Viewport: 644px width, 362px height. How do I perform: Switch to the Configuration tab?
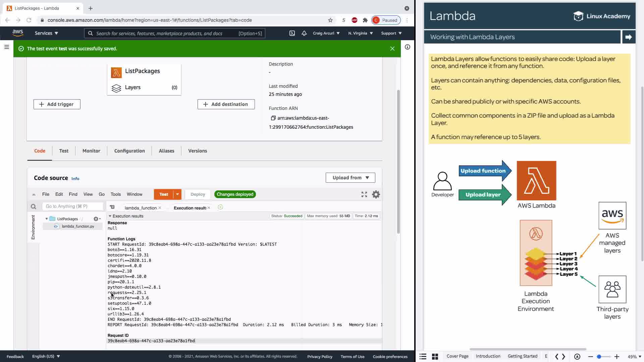[x=129, y=151]
